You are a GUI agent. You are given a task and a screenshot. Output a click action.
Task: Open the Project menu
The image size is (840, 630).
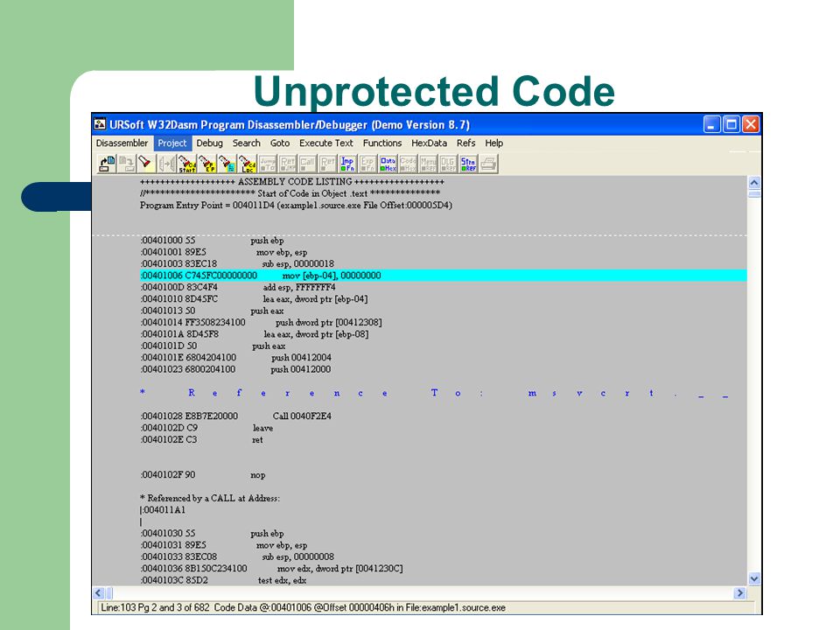(172, 143)
